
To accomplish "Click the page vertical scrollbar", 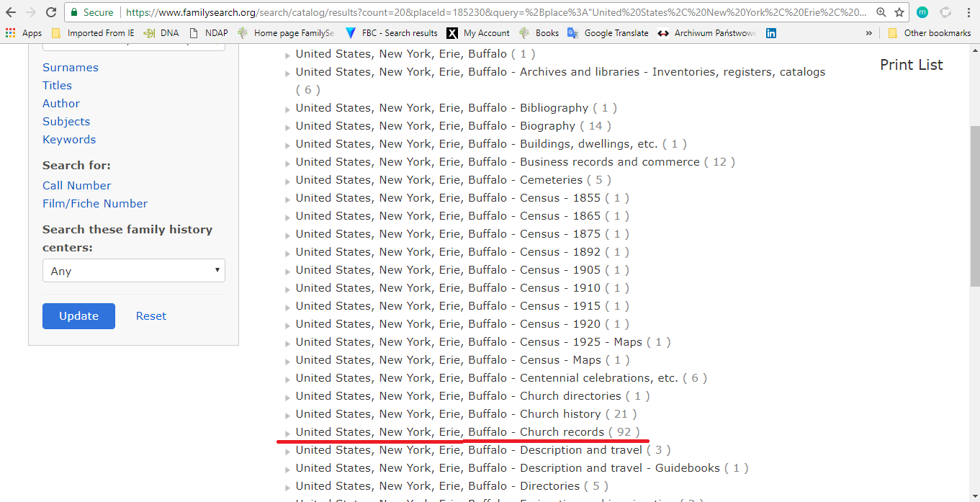I will [x=974, y=209].
